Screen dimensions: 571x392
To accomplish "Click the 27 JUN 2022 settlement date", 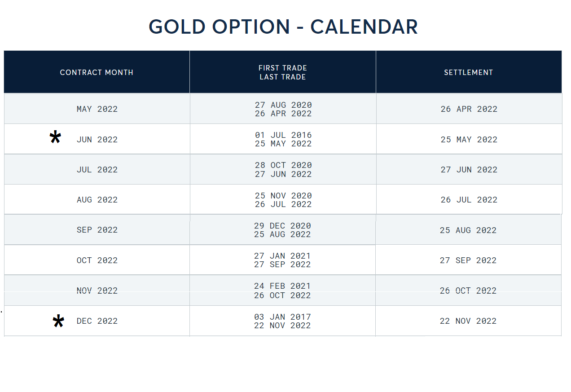I will pyautogui.click(x=469, y=170).
